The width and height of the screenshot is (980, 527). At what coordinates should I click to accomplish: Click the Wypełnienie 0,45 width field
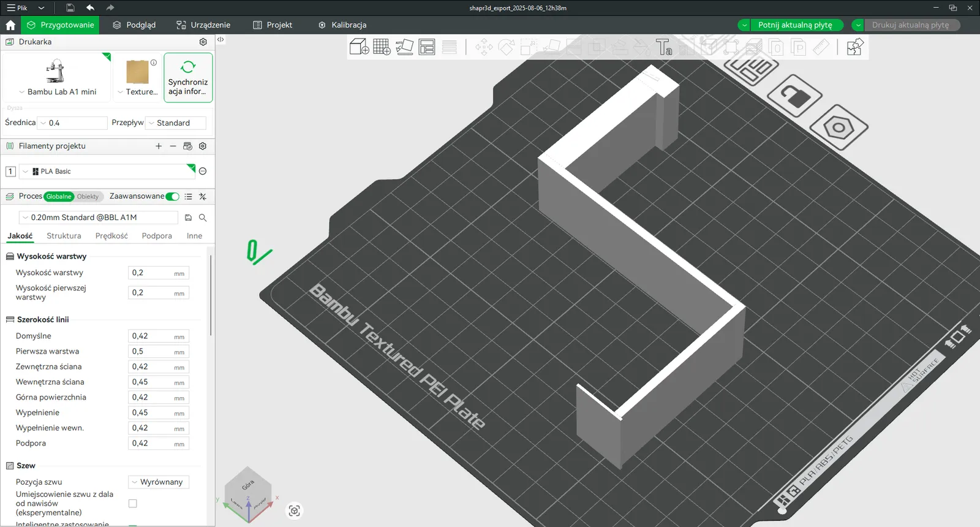159,413
